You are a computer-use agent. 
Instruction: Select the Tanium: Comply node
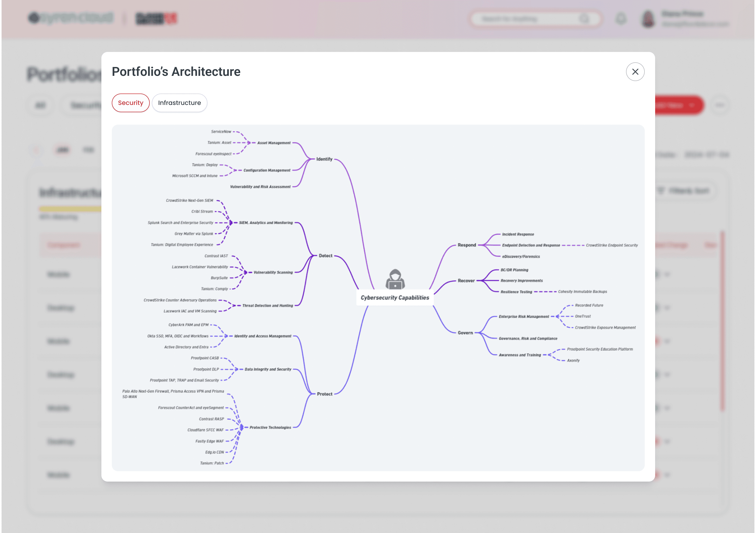click(214, 289)
